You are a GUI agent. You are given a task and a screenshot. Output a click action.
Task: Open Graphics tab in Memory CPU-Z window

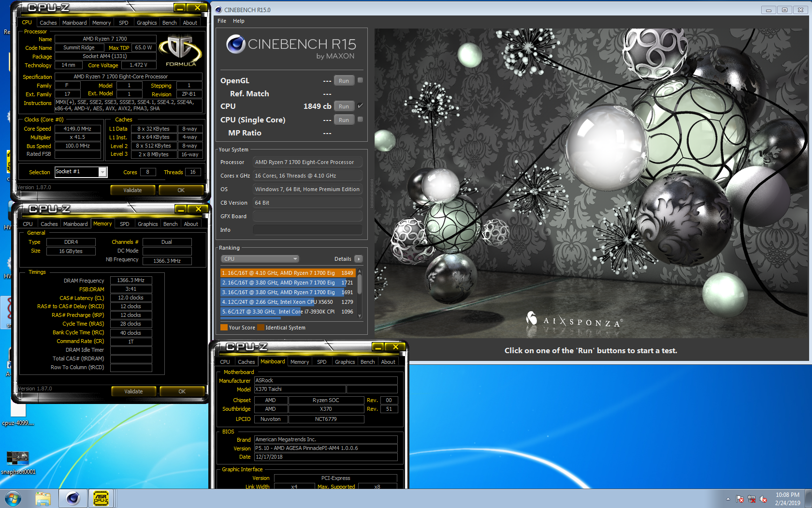[147, 224]
